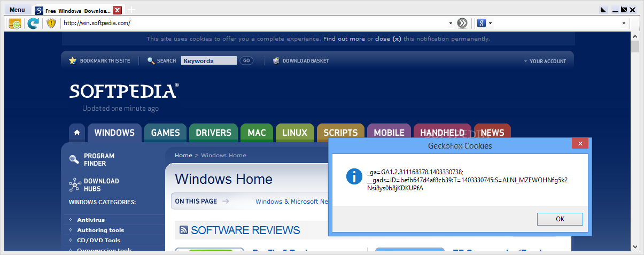
Task: Open the Antivirus category
Action: (91, 220)
